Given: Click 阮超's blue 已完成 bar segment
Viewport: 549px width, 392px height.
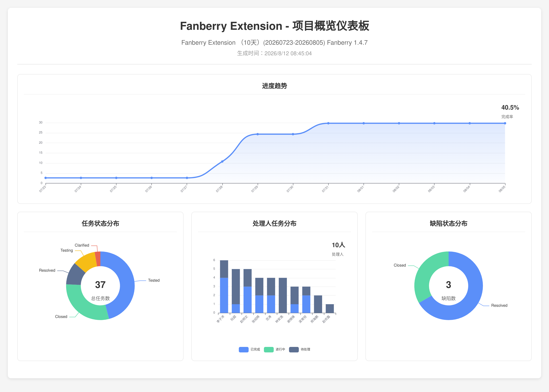Looking at the screenshot, I should (x=236, y=309).
